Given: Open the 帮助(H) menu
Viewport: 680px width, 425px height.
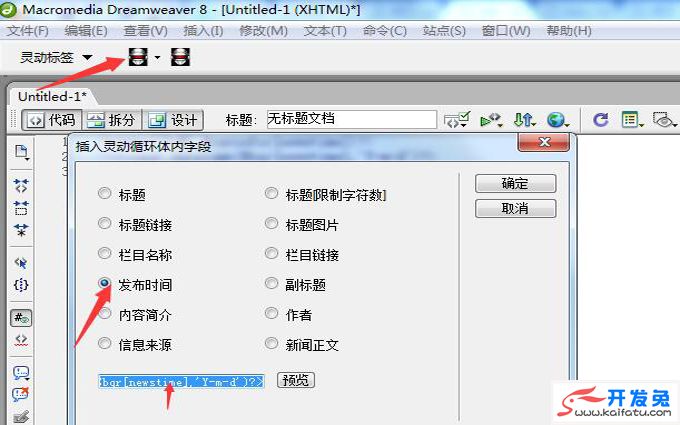Looking at the screenshot, I should coord(569,31).
